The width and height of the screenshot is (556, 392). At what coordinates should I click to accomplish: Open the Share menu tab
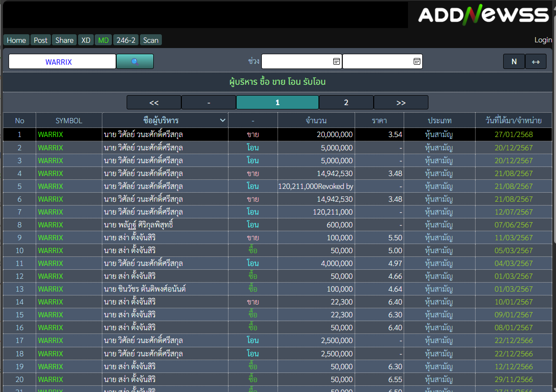[64, 40]
